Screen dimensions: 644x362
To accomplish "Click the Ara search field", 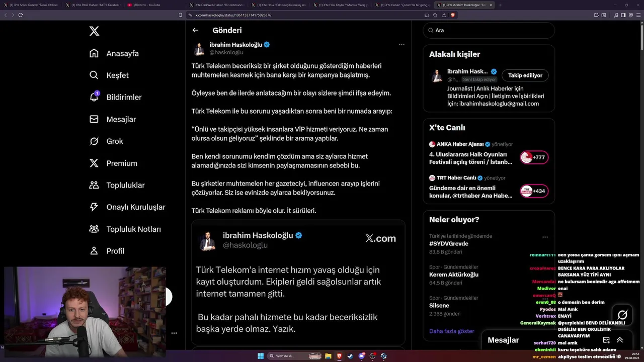I will click(489, 30).
